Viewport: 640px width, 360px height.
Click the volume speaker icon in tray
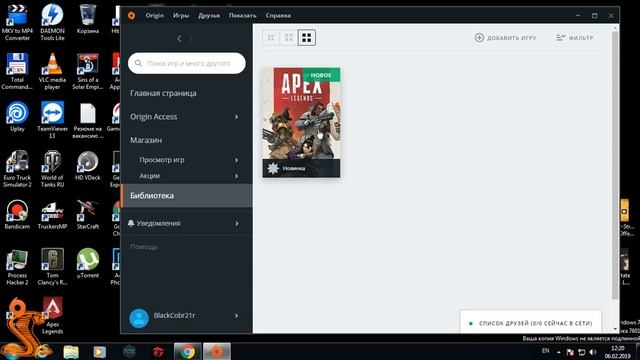click(x=593, y=352)
